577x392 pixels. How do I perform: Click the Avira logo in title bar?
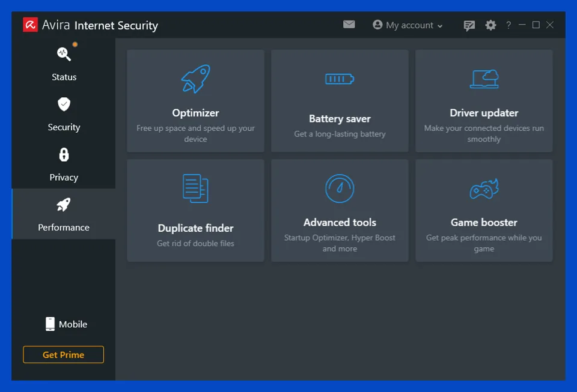[31, 25]
